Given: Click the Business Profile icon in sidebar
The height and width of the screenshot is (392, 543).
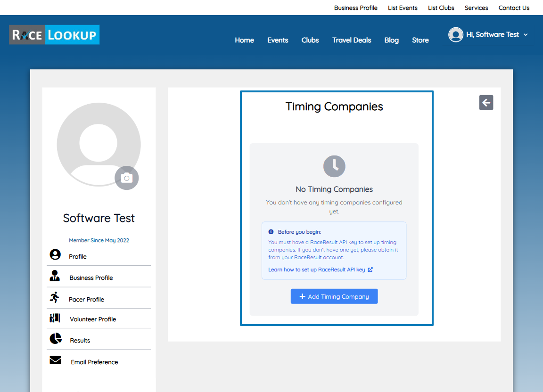Looking at the screenshot, I should 56,277.
